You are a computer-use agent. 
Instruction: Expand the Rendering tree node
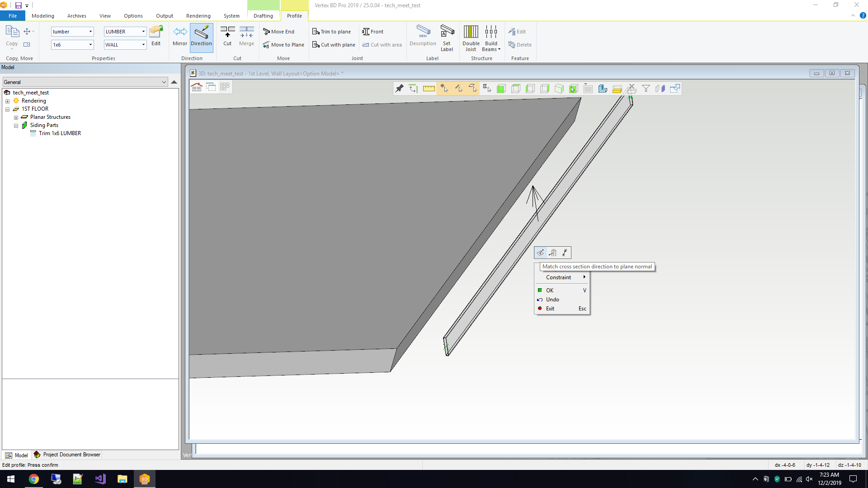pos(7,101)
